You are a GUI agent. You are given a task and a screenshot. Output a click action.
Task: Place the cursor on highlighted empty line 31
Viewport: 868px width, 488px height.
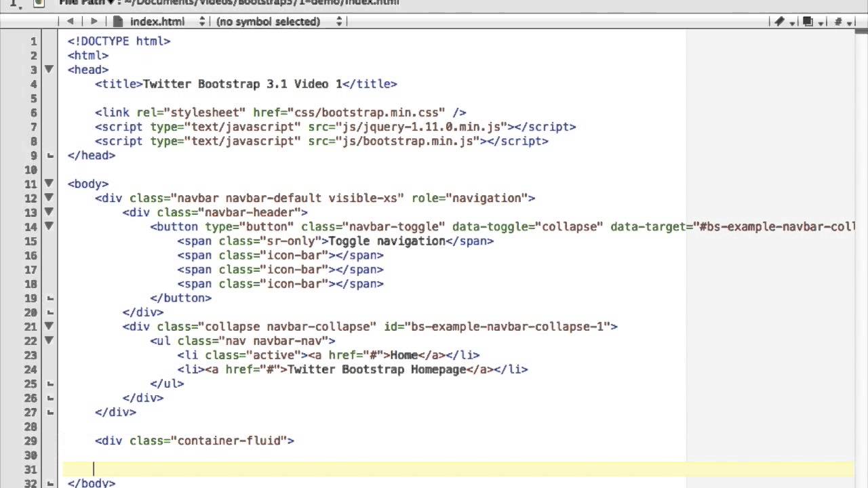pos(458,469)
